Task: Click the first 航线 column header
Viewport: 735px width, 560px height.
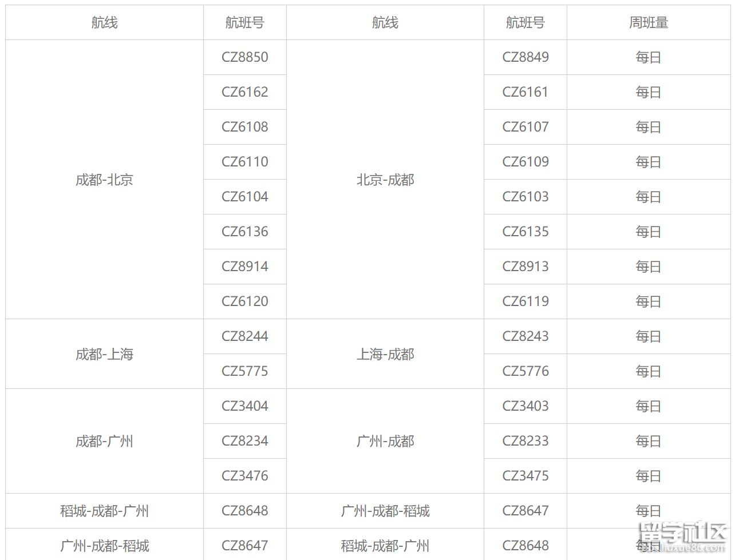Action: pos(104,23)
